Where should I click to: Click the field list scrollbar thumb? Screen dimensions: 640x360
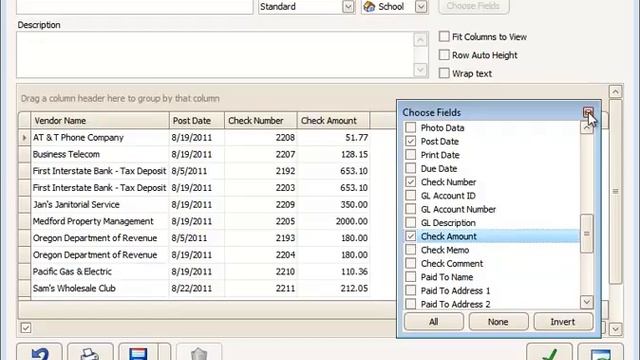tap(587, 233)
